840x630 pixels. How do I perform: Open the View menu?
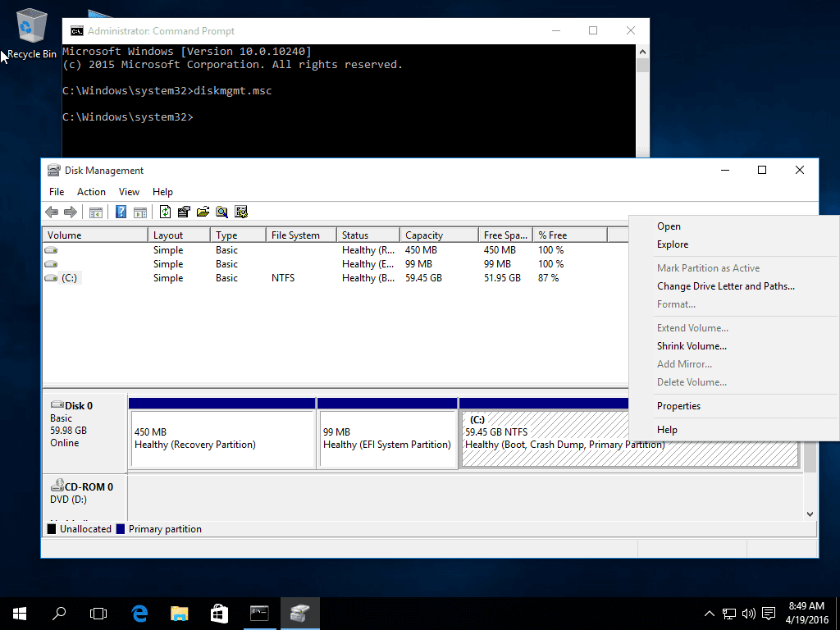coord(129,192)
